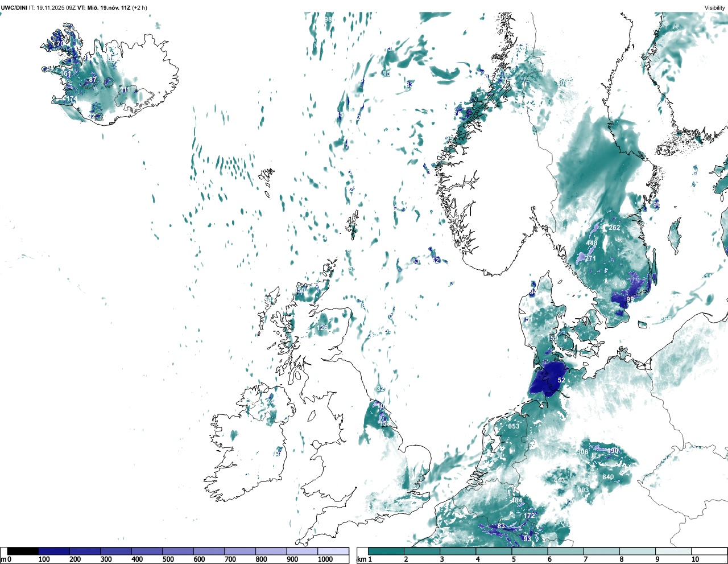Click the '653' visibility value on the map

514,426
